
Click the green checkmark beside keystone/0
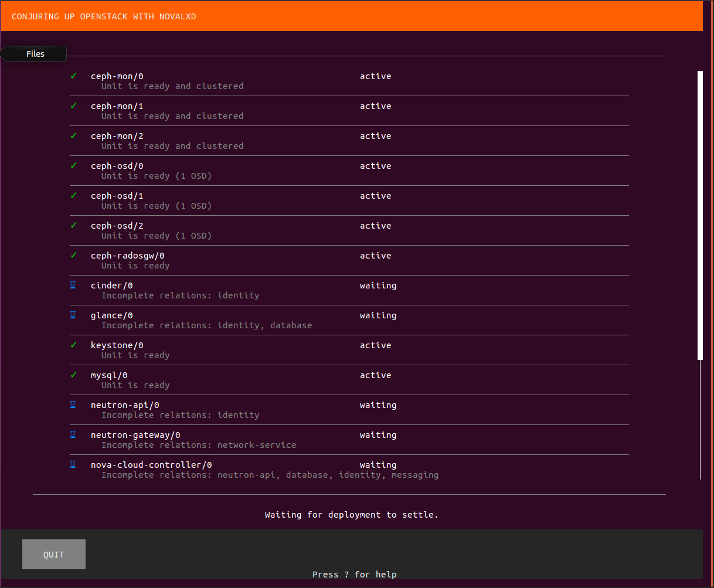[73, 345]
